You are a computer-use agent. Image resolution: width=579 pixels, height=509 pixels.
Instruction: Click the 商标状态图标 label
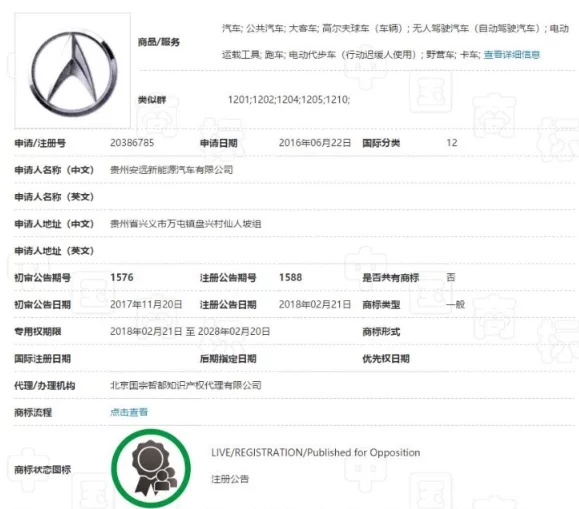pos(42,469)
